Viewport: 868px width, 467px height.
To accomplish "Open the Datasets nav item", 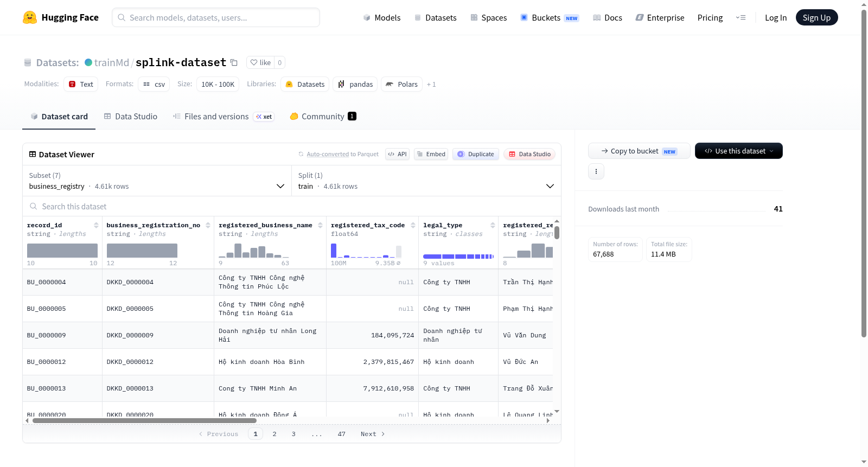I will coord(435,17).
